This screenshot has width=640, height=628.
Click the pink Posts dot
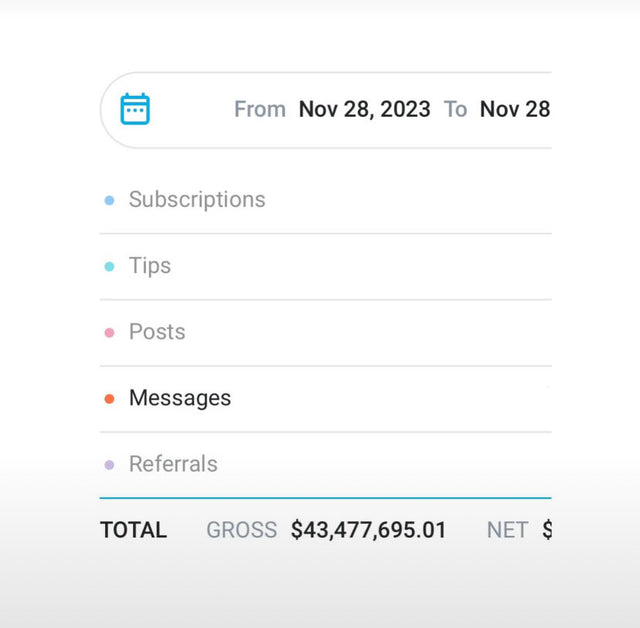tap(109, 333)
